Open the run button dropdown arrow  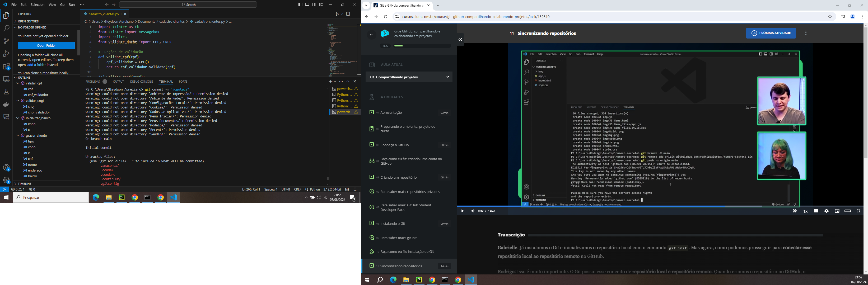342,14
